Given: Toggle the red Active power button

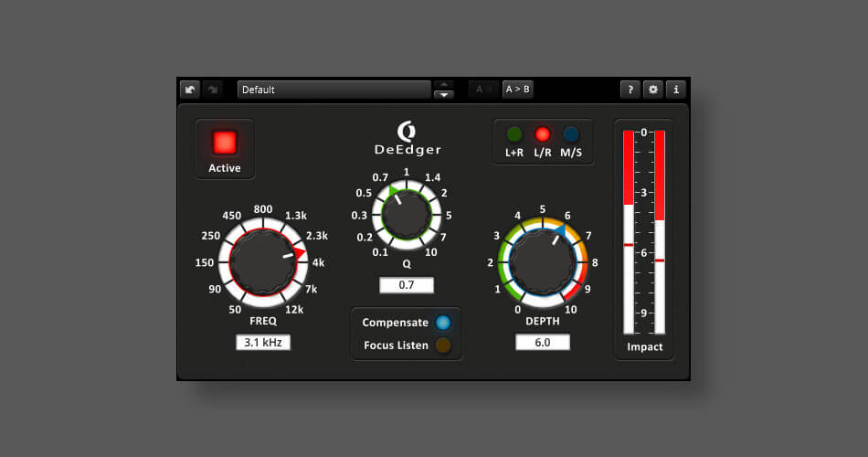Looking at the screenshot, I should click(x=225, y=143).
